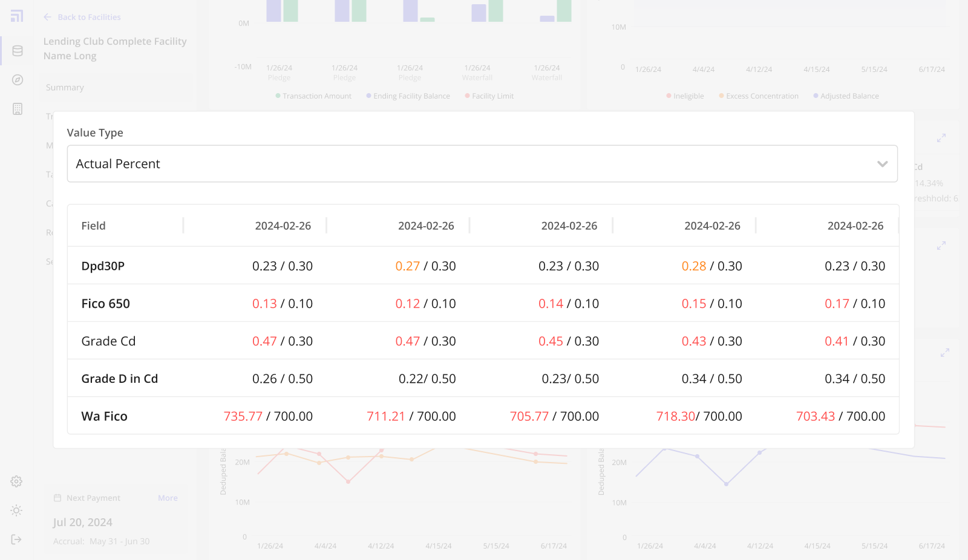This screenshot has height=560, width=968.
Task: Open the compass explore icon in sidebar
Action: (x=18, y=80)
